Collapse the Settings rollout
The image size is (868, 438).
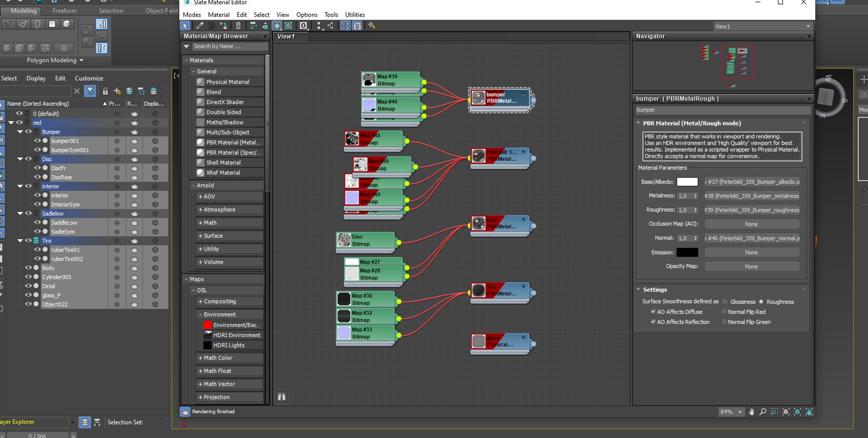click(x=638, y=290)
